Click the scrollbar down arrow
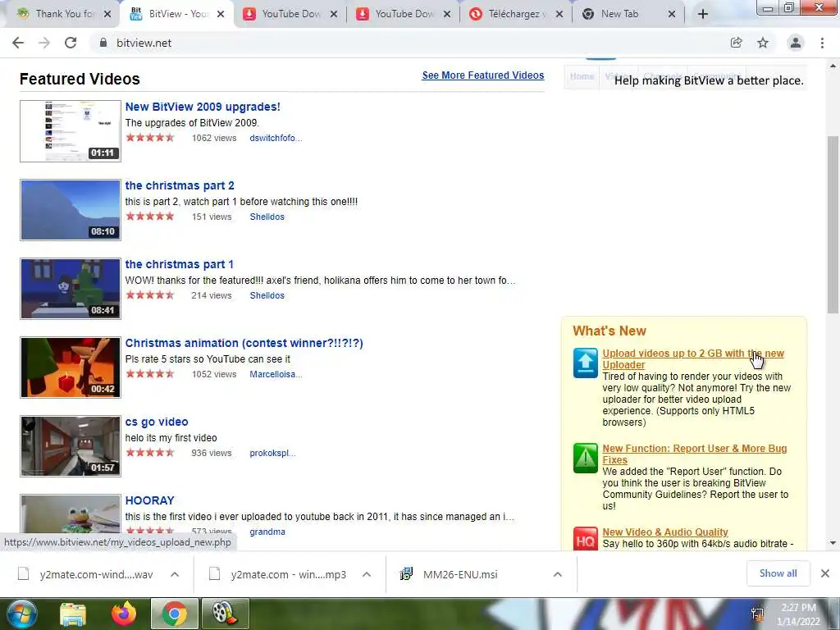 coord(833,543)
